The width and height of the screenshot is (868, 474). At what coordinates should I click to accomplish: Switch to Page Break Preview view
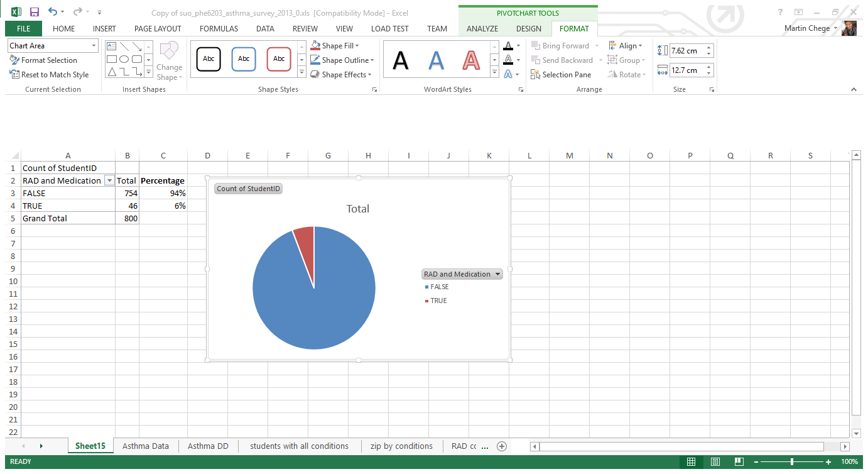point(738,462)
